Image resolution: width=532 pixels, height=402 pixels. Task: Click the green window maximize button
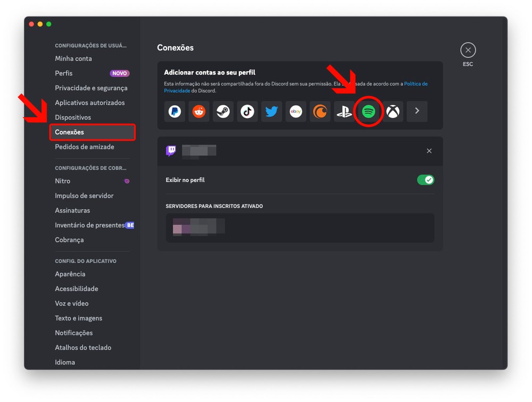[49, 24]
